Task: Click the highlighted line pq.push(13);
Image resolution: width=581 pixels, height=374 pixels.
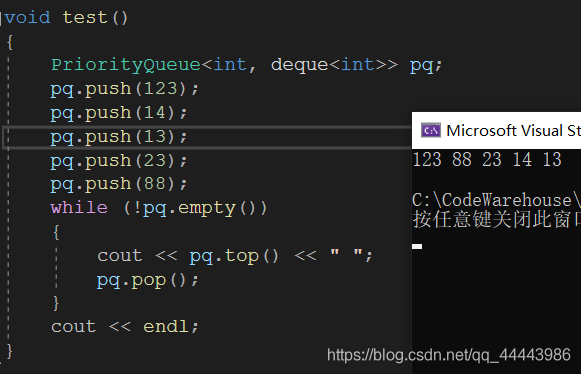Action: [119, 137]
